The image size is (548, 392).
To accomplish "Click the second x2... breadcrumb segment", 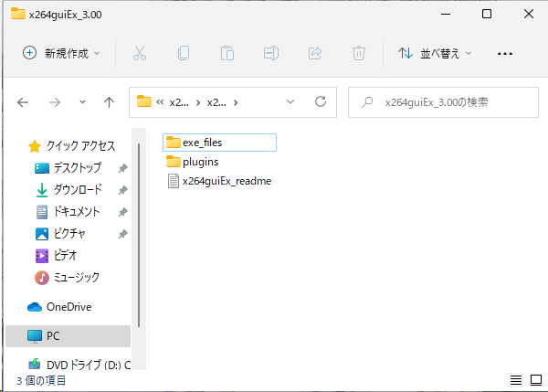I will click(x=216, y=102).
